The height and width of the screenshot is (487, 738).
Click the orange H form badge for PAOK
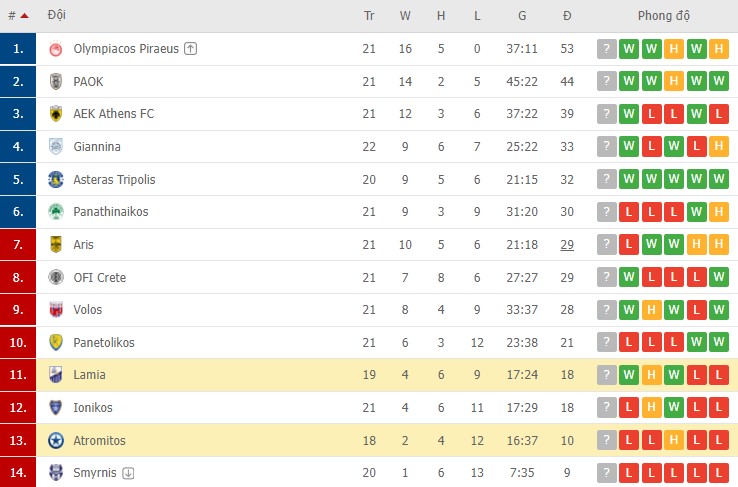tap(674, 82)
